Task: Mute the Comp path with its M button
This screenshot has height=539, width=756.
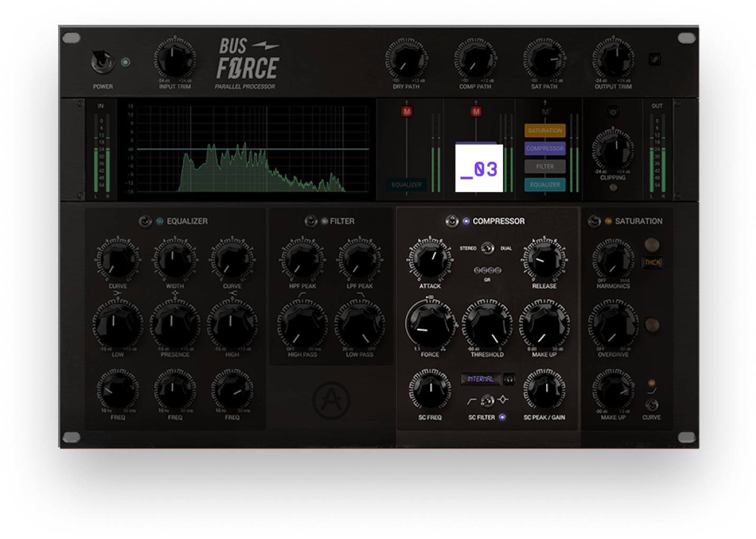Action: tap(476, 111)
